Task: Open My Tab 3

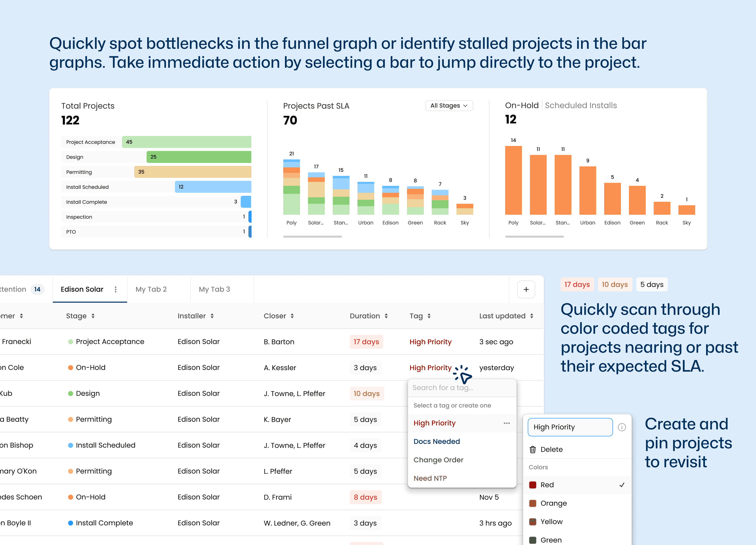Action: [214, 289]
